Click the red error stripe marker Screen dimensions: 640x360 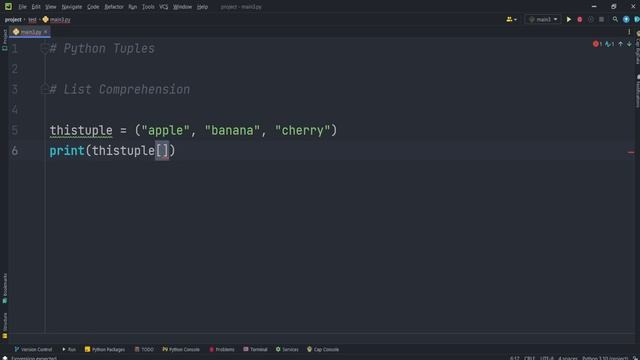[x=631, y=152]
